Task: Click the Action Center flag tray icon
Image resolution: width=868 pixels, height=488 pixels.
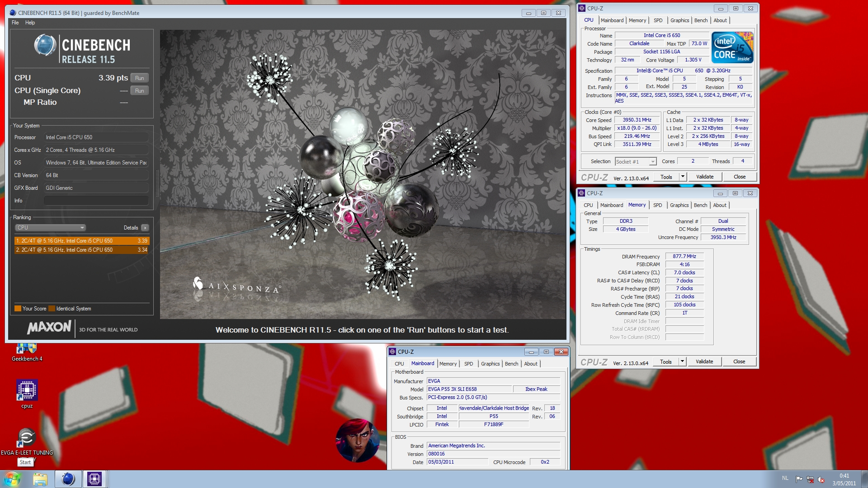Action: 799,479
